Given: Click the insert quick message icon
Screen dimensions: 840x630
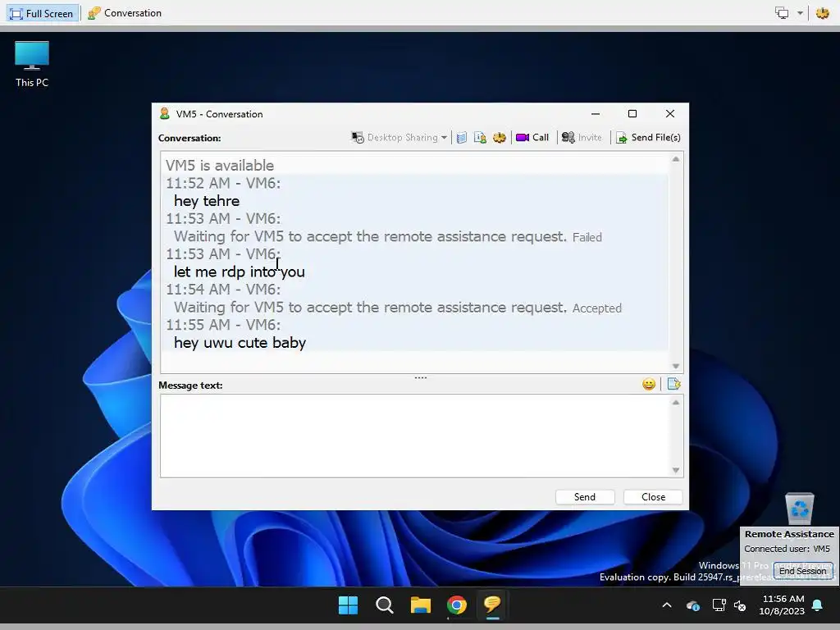Looking at the screenshot, I should 674,384.
